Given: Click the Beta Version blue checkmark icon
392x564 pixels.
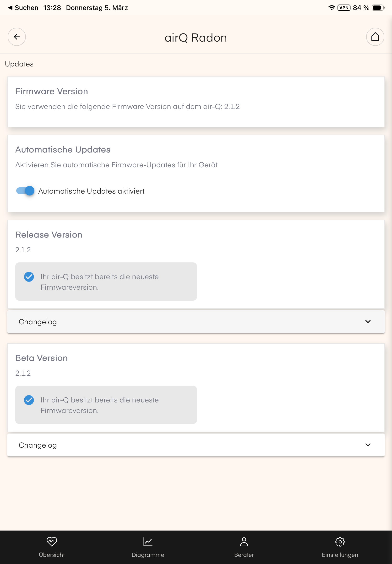Looking at the screenshot, I should pos(29,400).
